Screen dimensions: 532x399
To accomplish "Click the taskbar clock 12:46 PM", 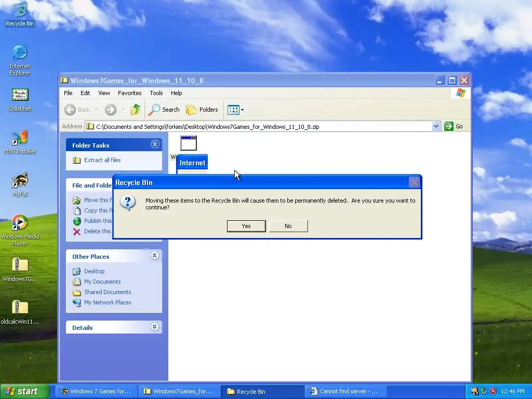I will tap(513, 391).
